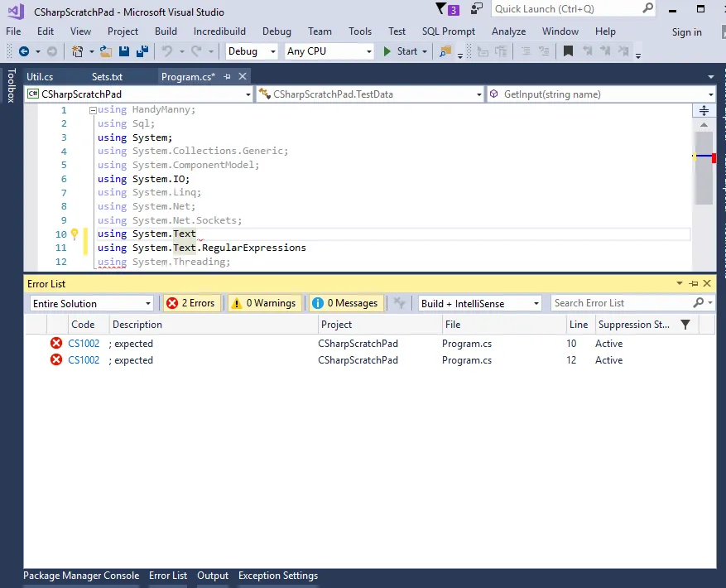Screen dimensions: 726x588
Task: Click the editor split window handle icon
Action: tap(704, 110)
